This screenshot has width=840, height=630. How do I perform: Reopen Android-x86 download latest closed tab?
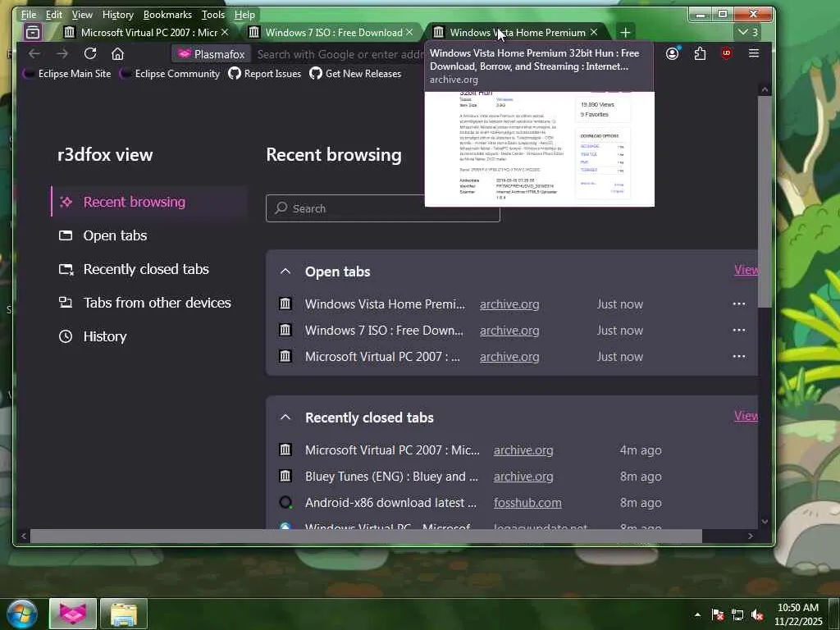[x=390, y=503]
